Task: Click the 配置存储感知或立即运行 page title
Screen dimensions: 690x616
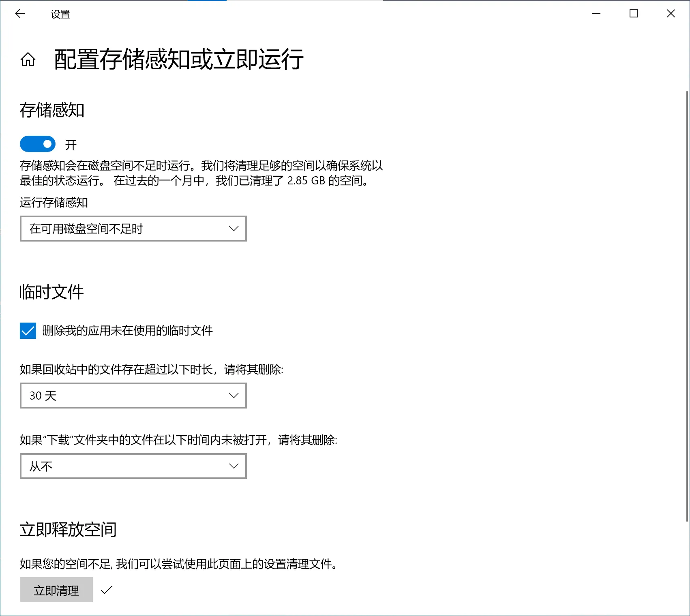Action: pos(179,60)
